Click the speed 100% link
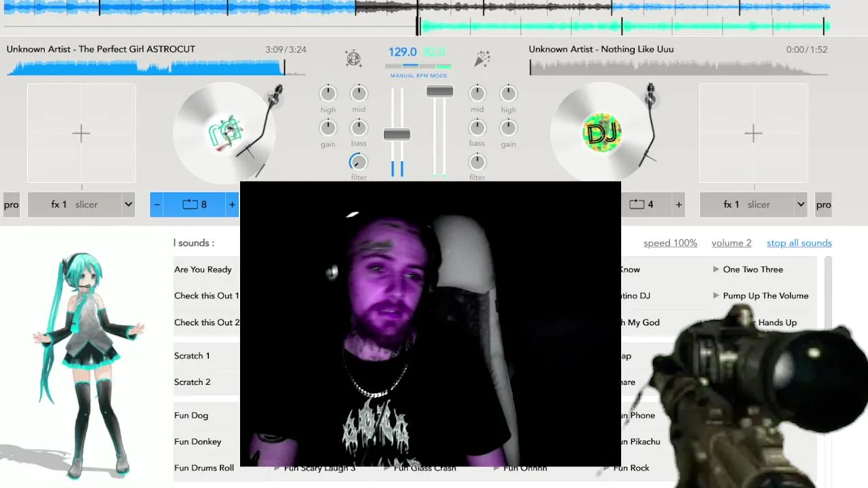Screen dimensions: 868x488 click(670, 243)
